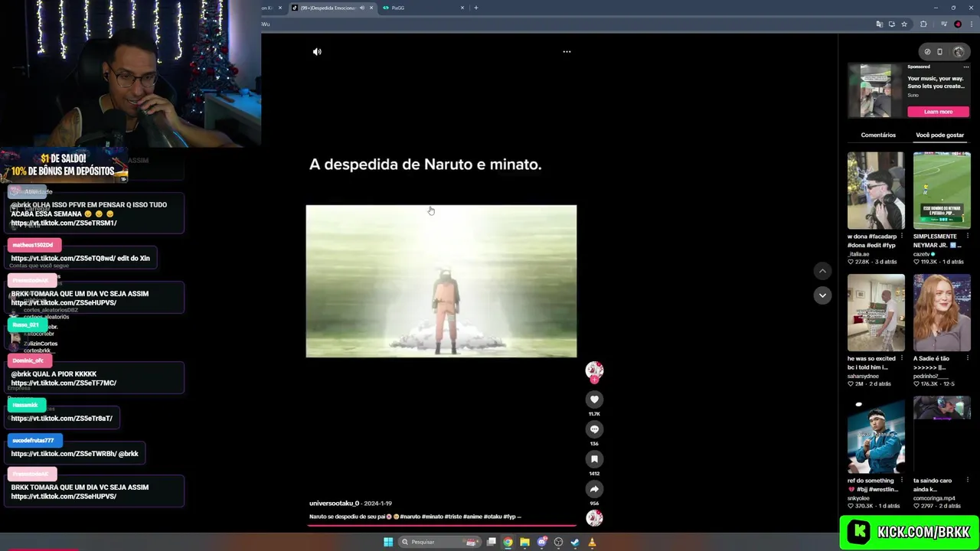The width and height of the screenshot is (980, 551).
Task: Close the Despedida Emocional tab
Action: pyautogui.click(x=371, y=8)
